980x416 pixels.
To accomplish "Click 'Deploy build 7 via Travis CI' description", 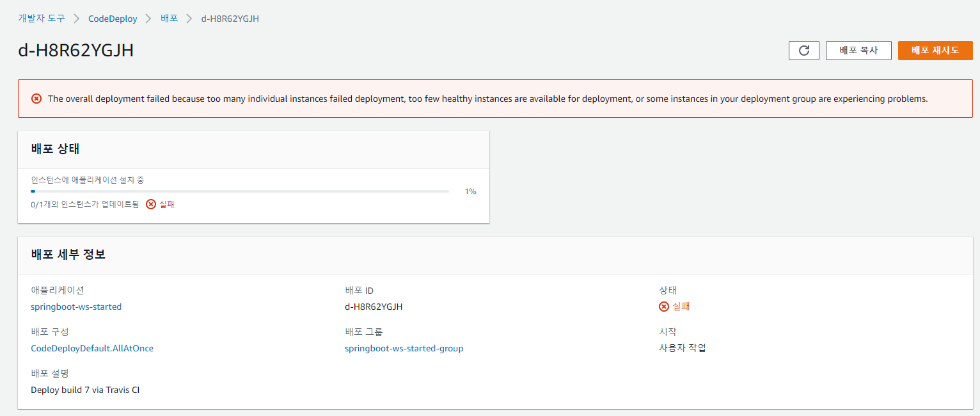I will [x=85, y=390].
